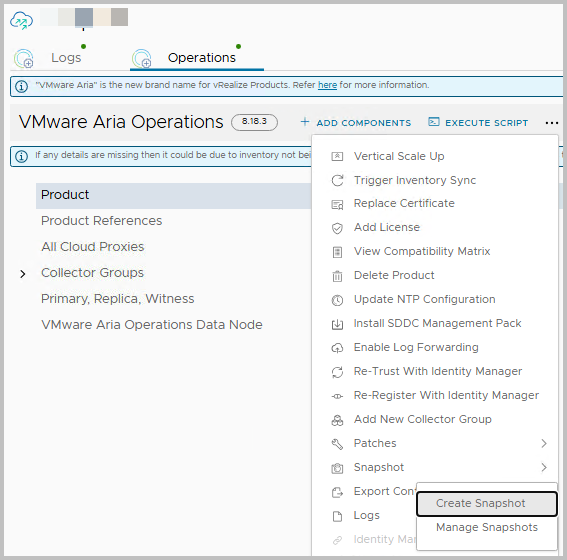Viewport: 567px width, 560px height.
Task: Click the Trigger Inventory Sync refresh icon
Action: tap(337, 180)
